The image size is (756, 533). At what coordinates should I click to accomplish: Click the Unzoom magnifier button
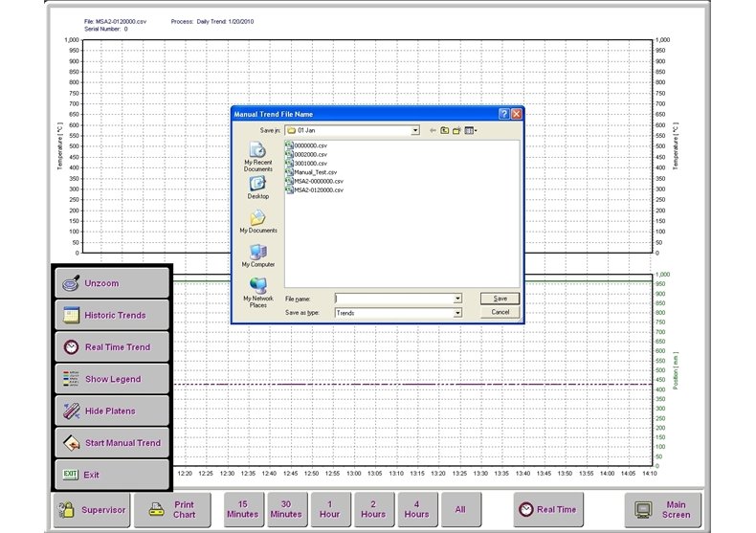click(x=112, y=283)
